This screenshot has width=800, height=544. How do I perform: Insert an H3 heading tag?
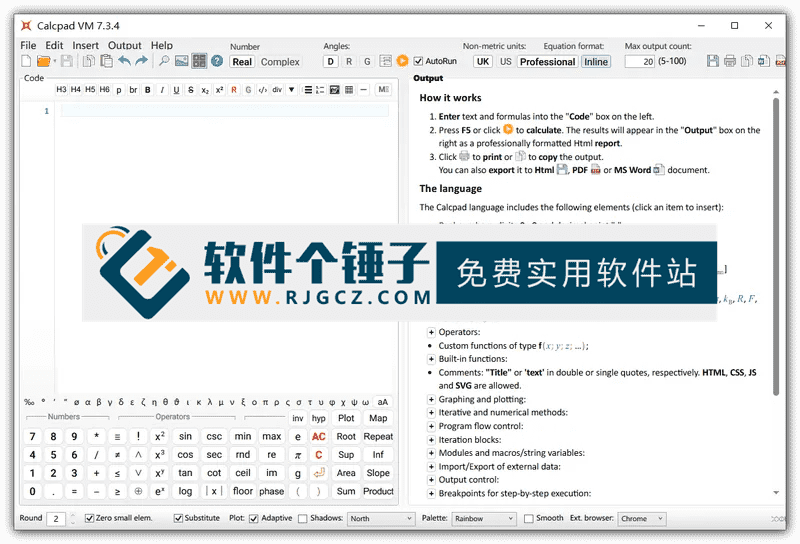tap(61, 89)
